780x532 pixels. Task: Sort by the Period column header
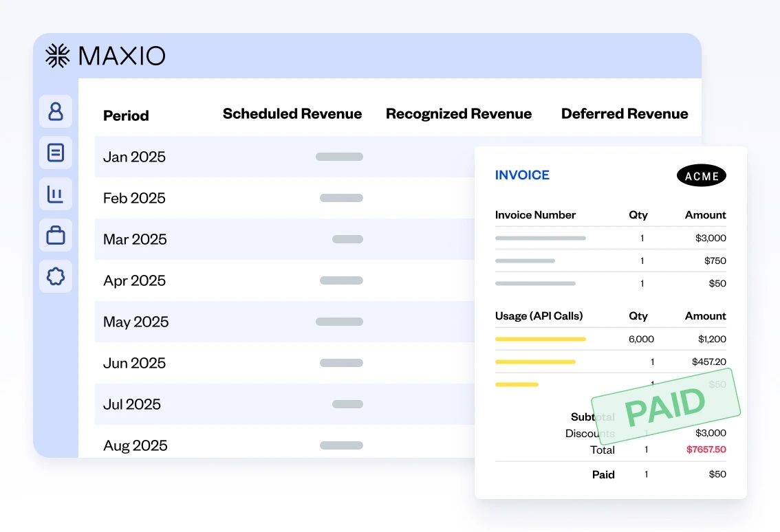(x=126, y=115)
